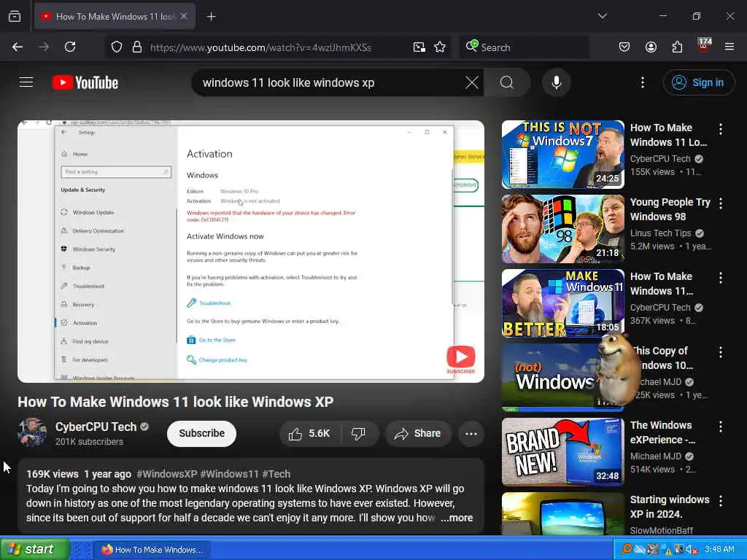Open CyberCPU Tech channel avatar
Viewport: 747px width, 560px height.
click(x=32, y=432)
